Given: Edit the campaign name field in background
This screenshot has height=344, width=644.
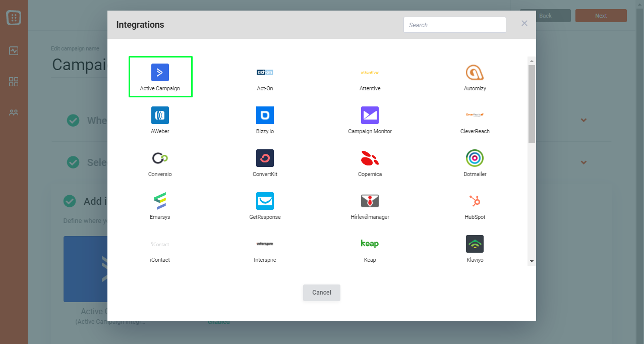Looking at the screenshot, I should pyautogui.click(x=80, y=65).
